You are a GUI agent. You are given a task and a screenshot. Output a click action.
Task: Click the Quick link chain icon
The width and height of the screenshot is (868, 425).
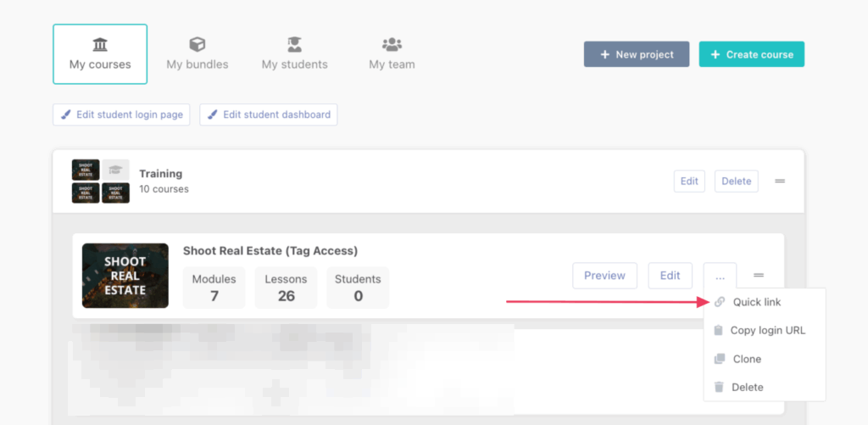tap(720, 302)
